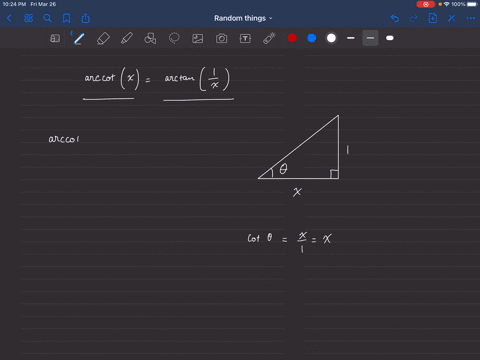Open the thumbnail grid view
The image size is (480, 360).
point(29,18)
